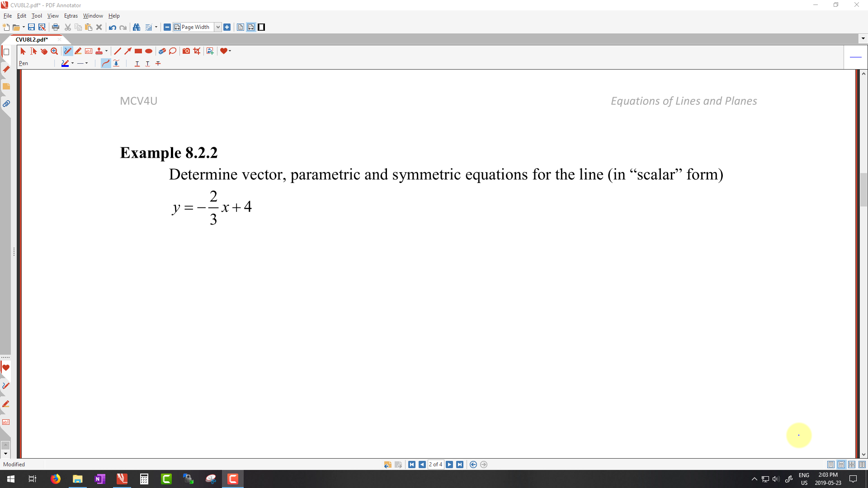Open the pen color picker swatch
Image resolution: width=868 pixels, height=488 pixels.
click(x=65, y=63)
